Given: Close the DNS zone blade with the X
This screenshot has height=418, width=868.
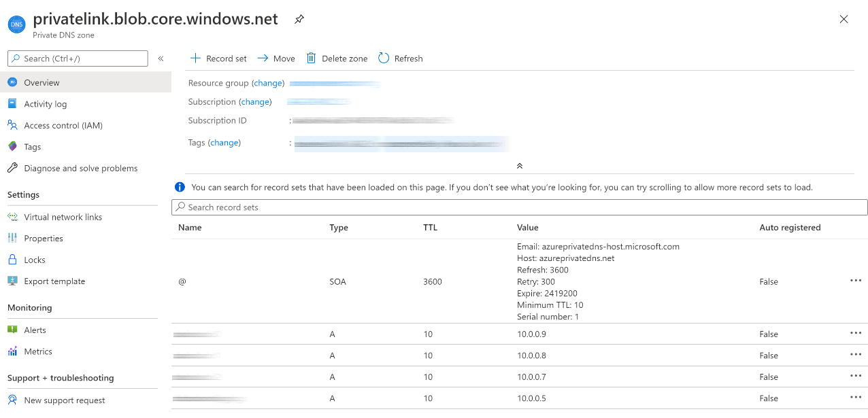Looking at the screenshot, I should [844, 19].
